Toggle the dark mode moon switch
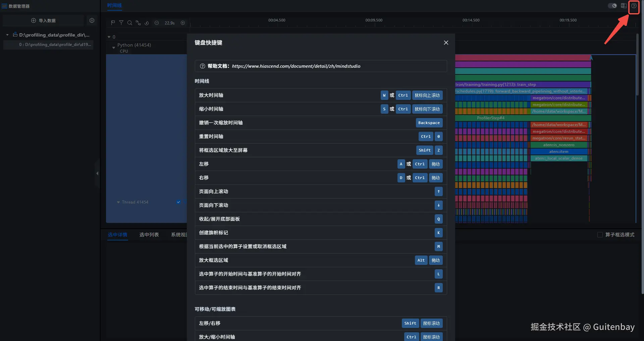Image resolution: width=644 pixels, height=341 pixels. 612,6
